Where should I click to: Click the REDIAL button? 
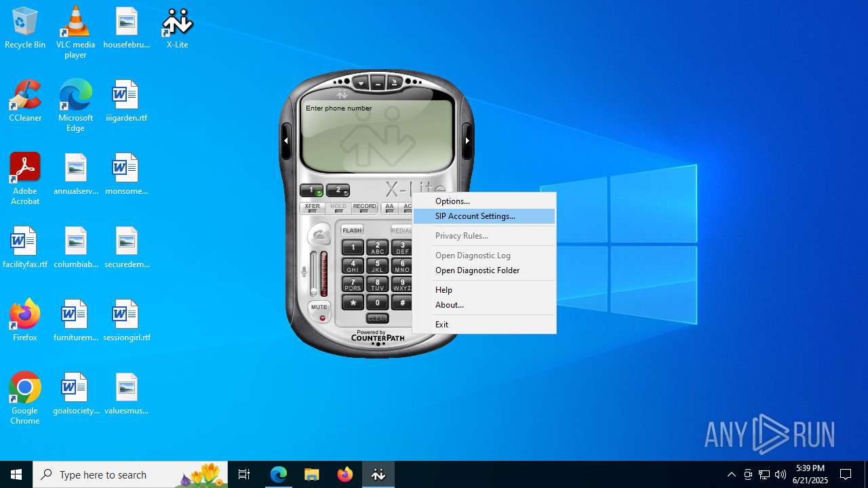401,230
